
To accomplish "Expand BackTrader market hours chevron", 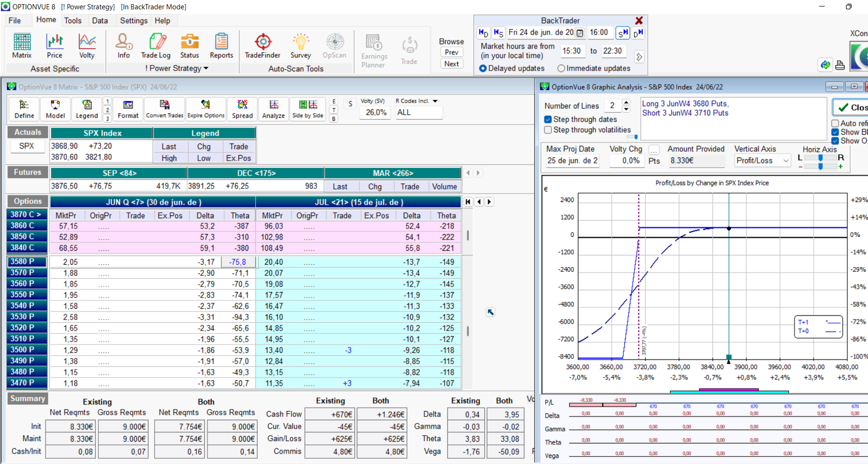I will click(639, 57).
